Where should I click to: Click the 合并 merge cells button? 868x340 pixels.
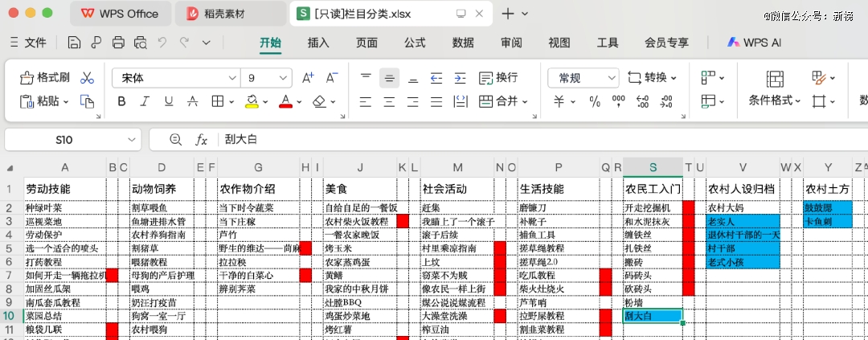[502, 101]
